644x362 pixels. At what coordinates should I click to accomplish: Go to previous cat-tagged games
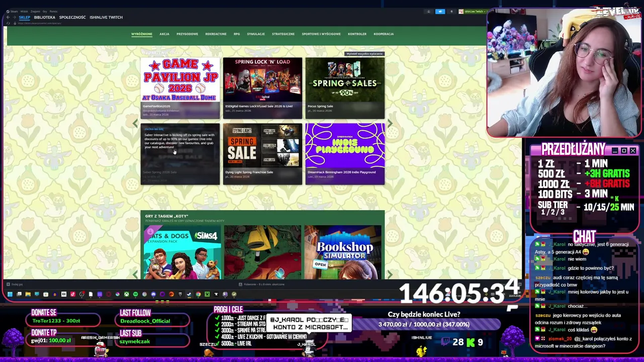pos(135,275)
